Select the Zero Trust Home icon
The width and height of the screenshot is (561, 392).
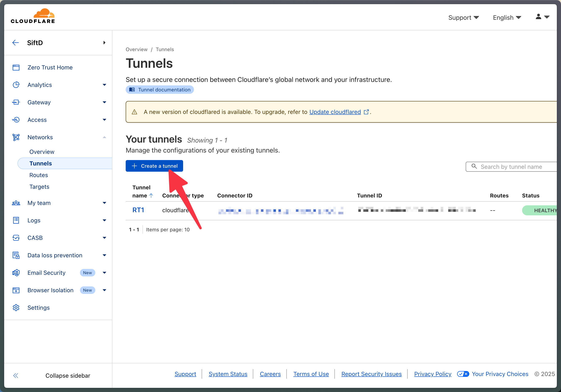coord(16,67)
